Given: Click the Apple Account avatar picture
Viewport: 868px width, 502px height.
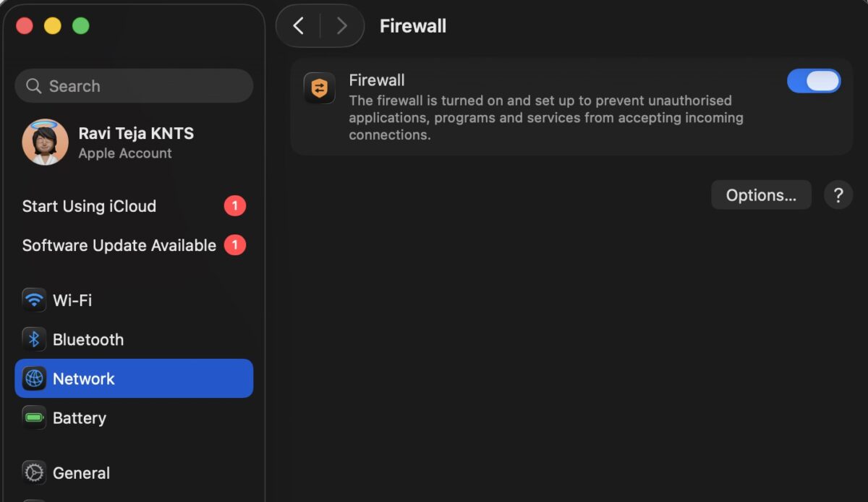Looking at the screenshot, I should click(45, 142).
